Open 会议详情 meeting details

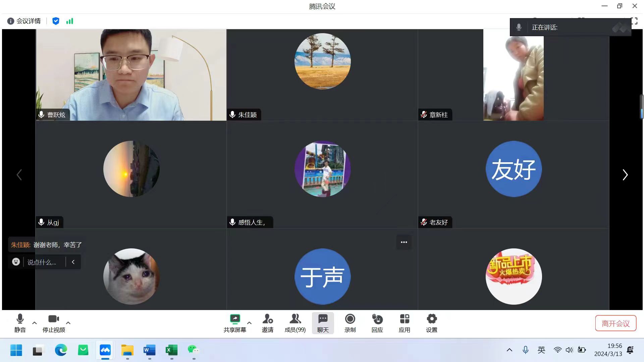click(x=24, y=21)
